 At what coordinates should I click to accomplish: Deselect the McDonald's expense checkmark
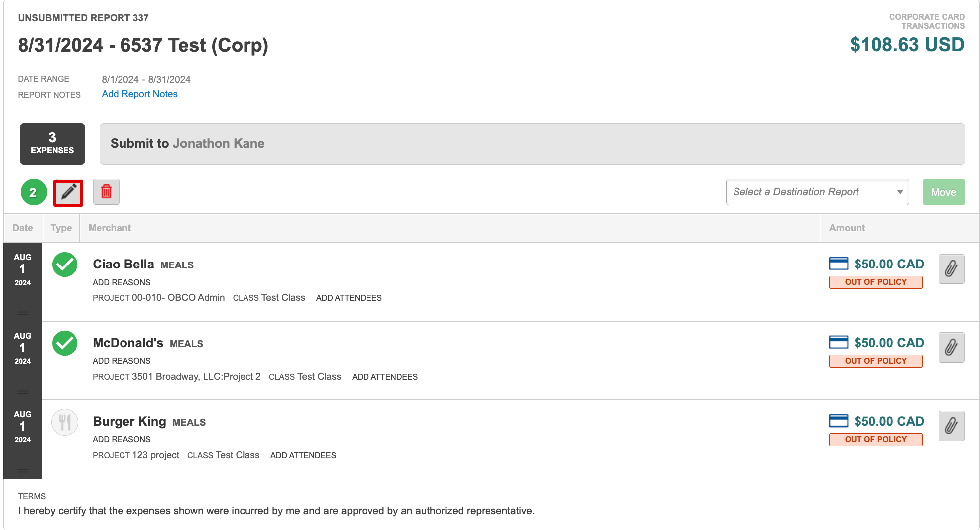(x=65, y=343)
